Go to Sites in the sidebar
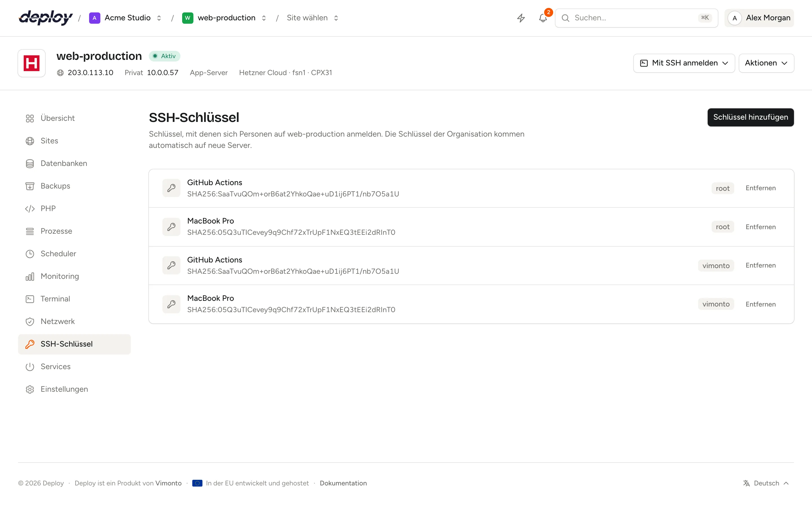The height and width of the screenshot is (508, 812). 74,141
